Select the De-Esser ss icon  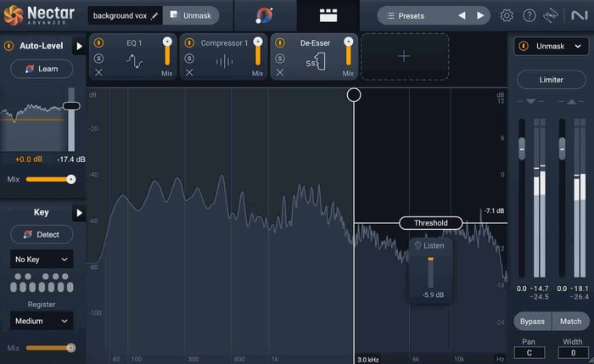(316, 61)
